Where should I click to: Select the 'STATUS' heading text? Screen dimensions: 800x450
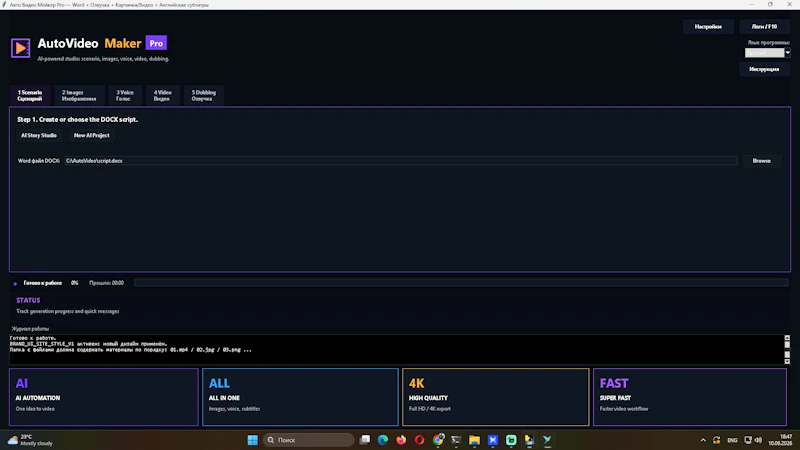[x=28, y=301]
